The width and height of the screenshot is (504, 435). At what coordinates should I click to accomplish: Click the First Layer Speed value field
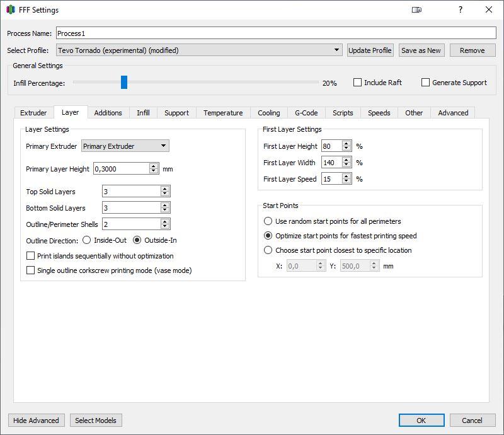click(332, 179)
